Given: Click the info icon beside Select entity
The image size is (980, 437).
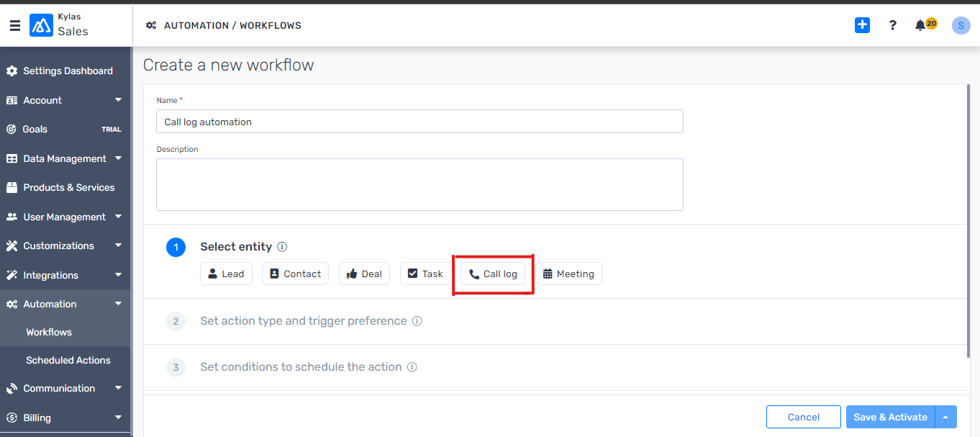Looking at the screenshot, I should 282,246.
